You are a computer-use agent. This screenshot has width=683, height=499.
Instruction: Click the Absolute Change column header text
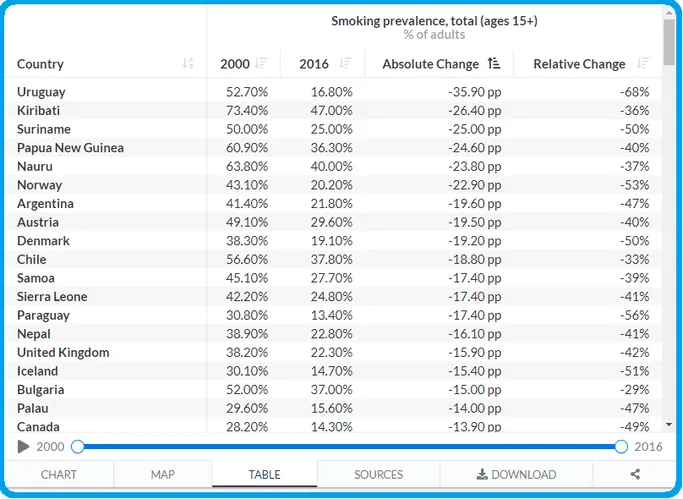click(x=430, y=64)
